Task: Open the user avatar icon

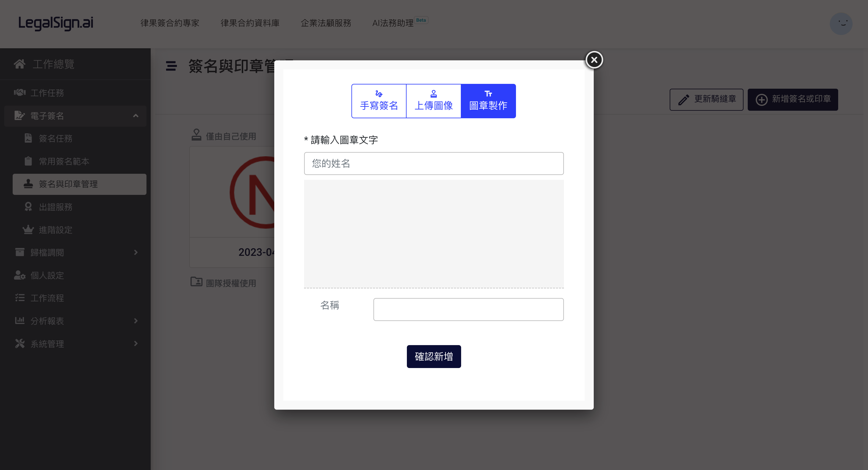Action: [841, 24]
